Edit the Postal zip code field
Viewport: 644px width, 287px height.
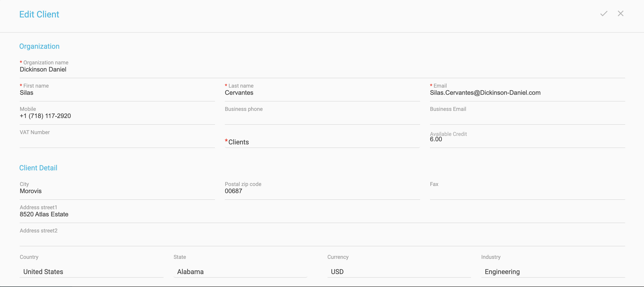pyautogui.click(x=322, y=191)
